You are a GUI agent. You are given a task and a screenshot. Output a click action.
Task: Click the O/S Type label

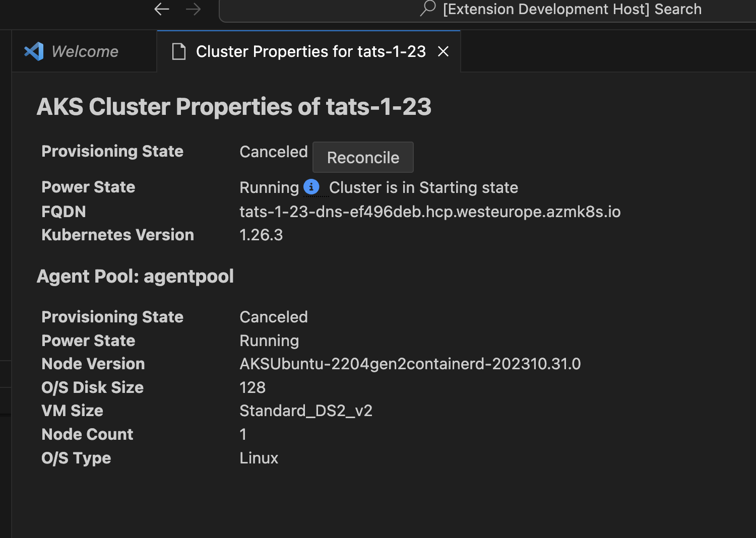tap(76, 458)
